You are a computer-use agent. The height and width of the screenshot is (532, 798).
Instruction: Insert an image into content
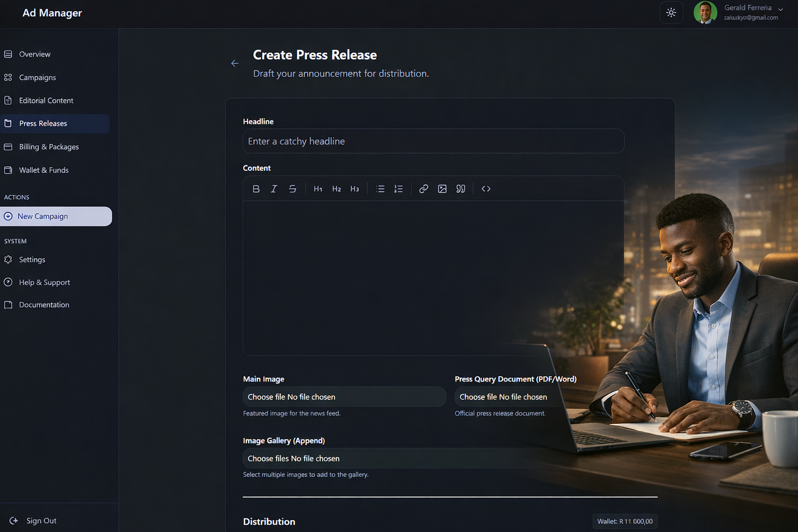442,189
